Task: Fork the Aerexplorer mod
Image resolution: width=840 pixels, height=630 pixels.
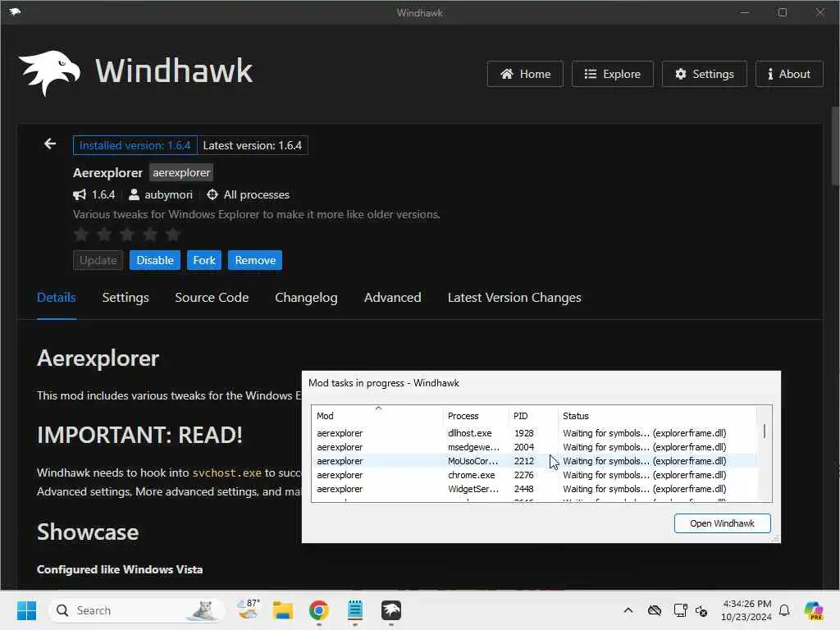Action: (x=204, y=260)
